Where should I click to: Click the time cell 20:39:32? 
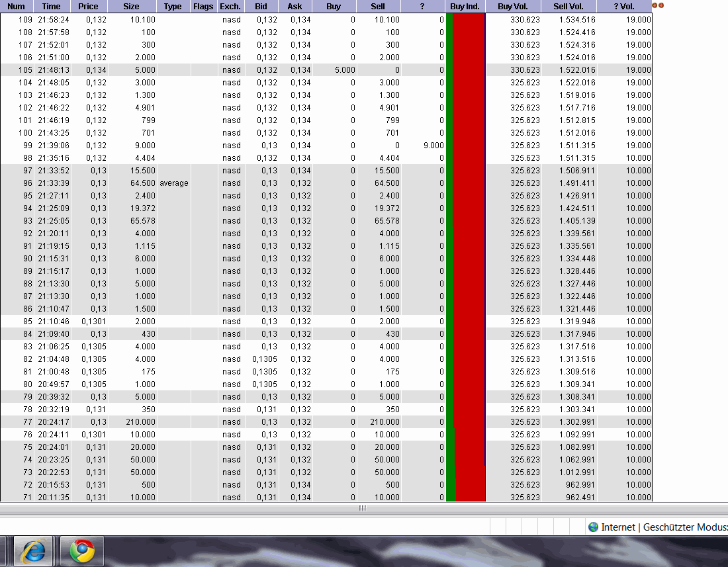pos(54,396)
